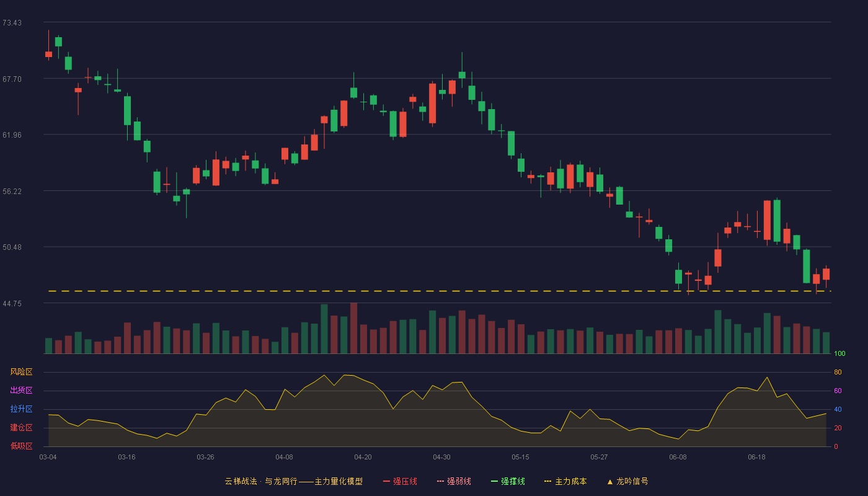
Task: Toggle the 强撑线 series legend text
Action: pos(513,481)
